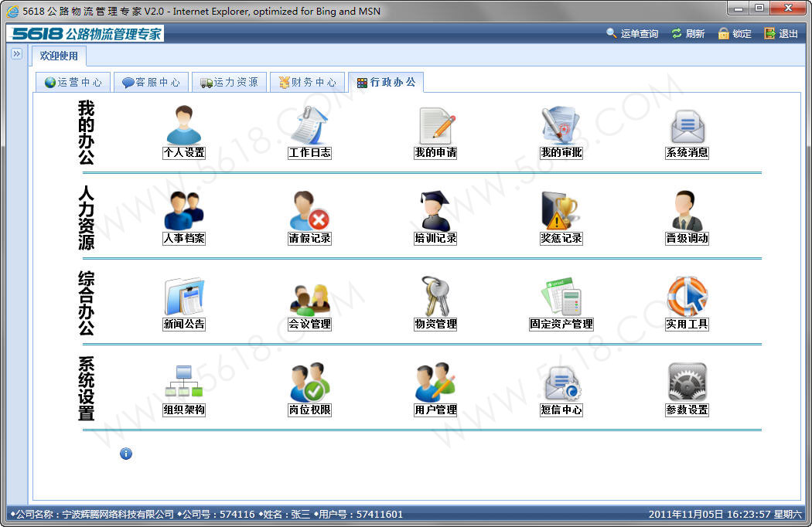This screenshot has height=527, width=812.
Task: Open 培训记录 training records icon
Action: tap(435, 211)
